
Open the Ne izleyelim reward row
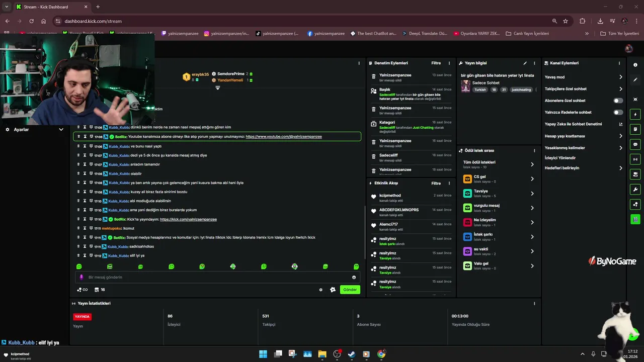[498, 222]
